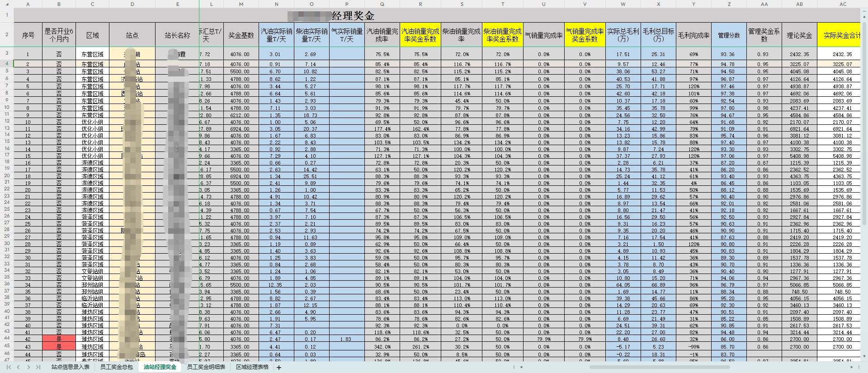Click horizontal scrollbar right arrow
Image resolution: width=868 pixels, height=373 pixels.
coord(853,367)
